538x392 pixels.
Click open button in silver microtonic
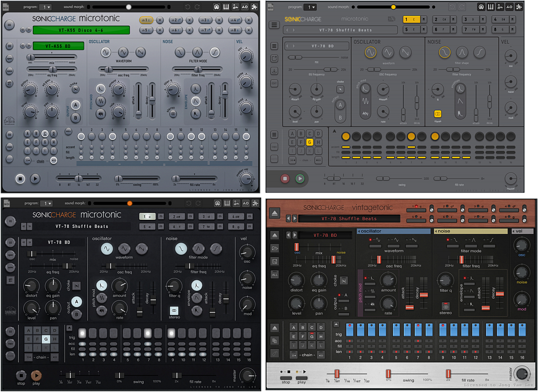[x=9, y=59]
